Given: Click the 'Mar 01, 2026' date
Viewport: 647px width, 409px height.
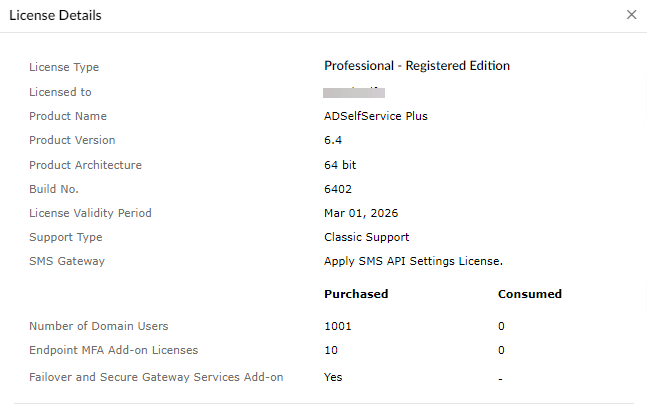Looking at the screenshot, I should (x=361, y=213).
